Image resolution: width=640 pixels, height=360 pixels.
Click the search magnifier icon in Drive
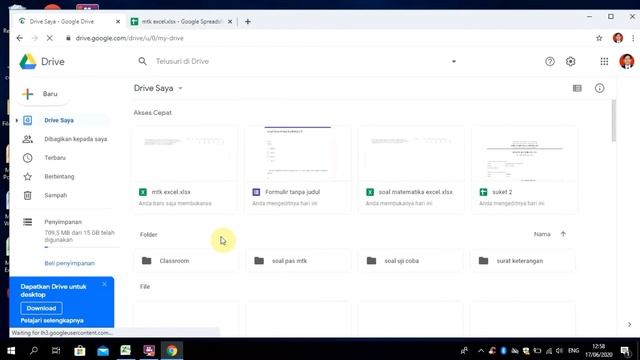[x=142, y=61]
